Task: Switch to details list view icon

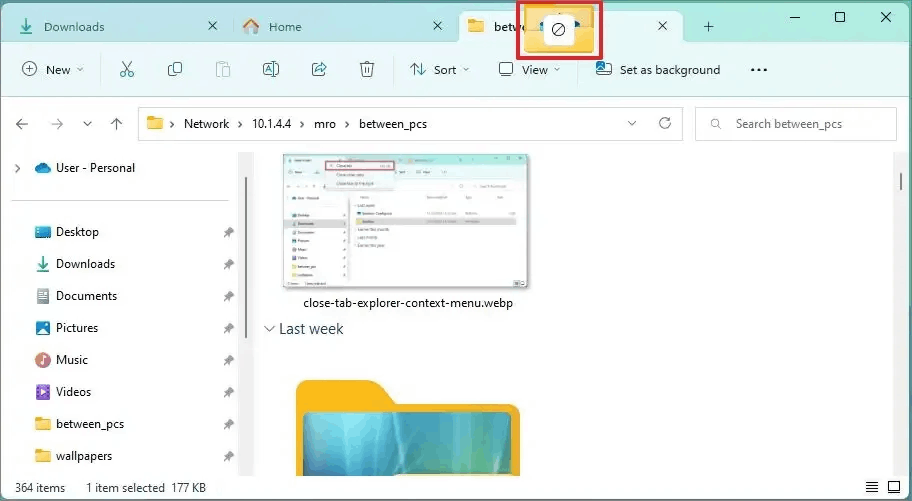Action: click(x=871, y=486)
